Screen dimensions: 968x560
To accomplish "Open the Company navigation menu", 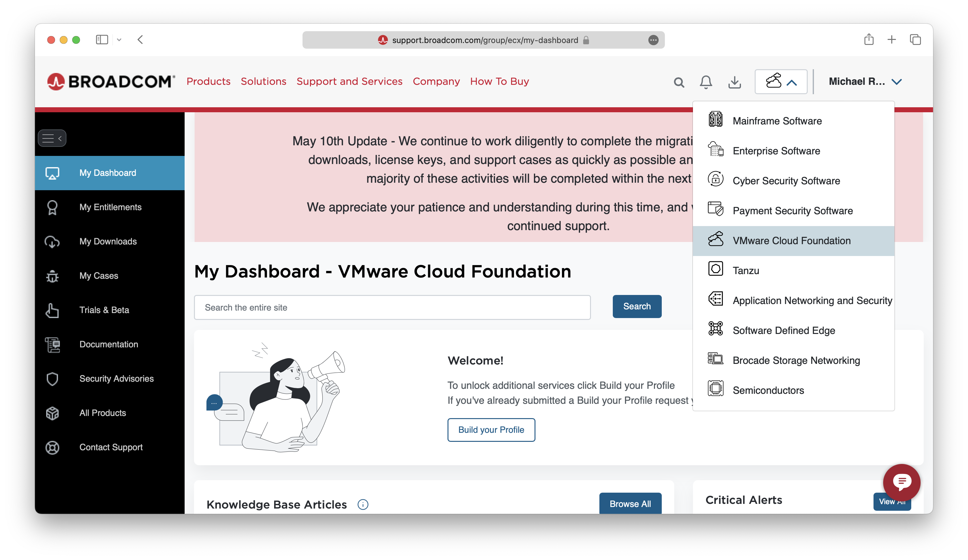I will pos(436,81).
